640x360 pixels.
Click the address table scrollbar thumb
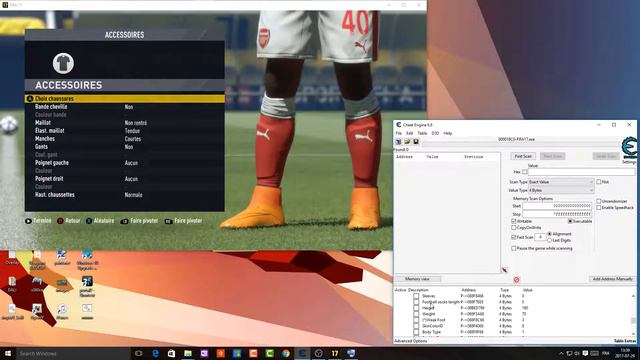click(x=633, y=320)
